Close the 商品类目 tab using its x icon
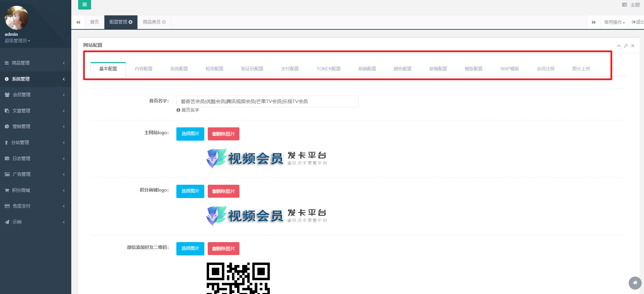The height and width of the screenshot is (294, 644). [164, 22]
